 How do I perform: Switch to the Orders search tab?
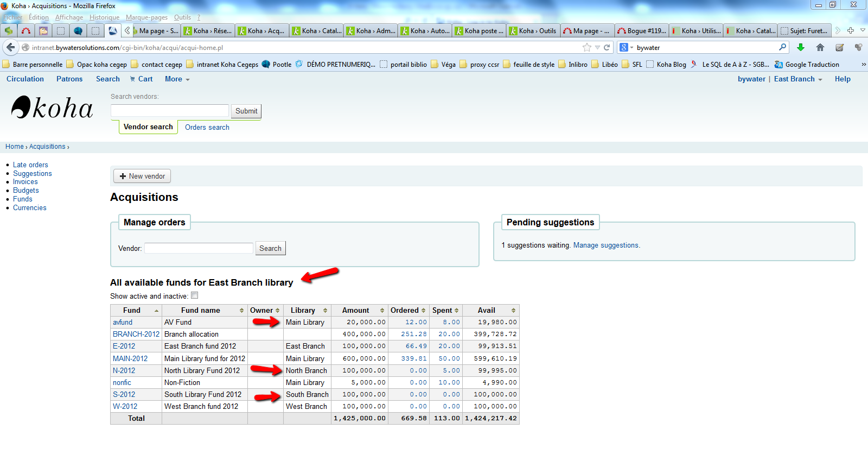(x=207, y=127)
